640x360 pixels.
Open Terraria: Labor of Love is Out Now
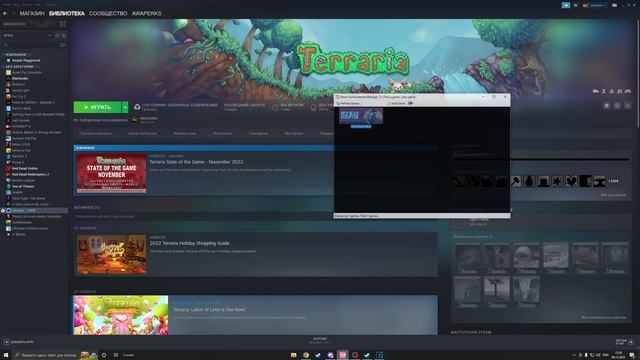(x=209, y=310)
